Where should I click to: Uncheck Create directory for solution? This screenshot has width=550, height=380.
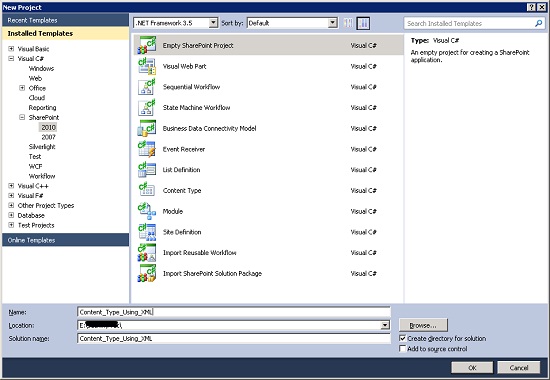(x=403, y=338)
